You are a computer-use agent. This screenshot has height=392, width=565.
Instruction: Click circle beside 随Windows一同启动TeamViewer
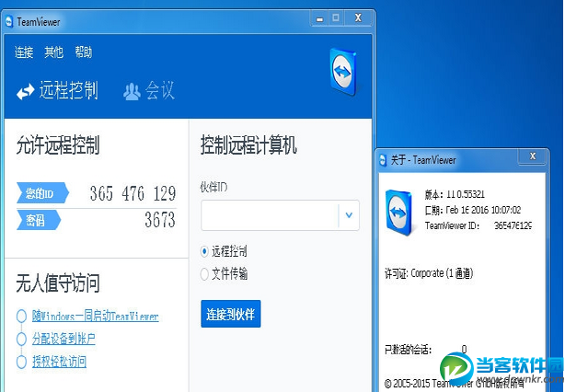(x=21, y=316)
